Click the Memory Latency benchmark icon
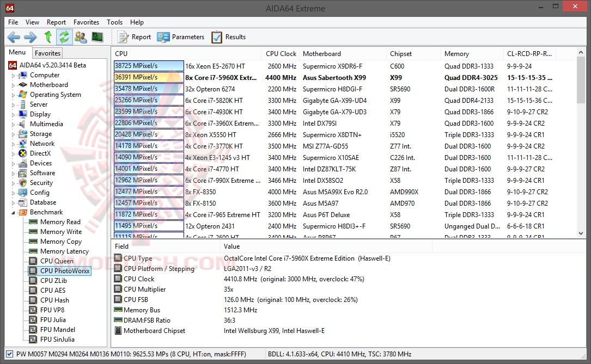The image size is (591, 364). click(x=34, y=251)
